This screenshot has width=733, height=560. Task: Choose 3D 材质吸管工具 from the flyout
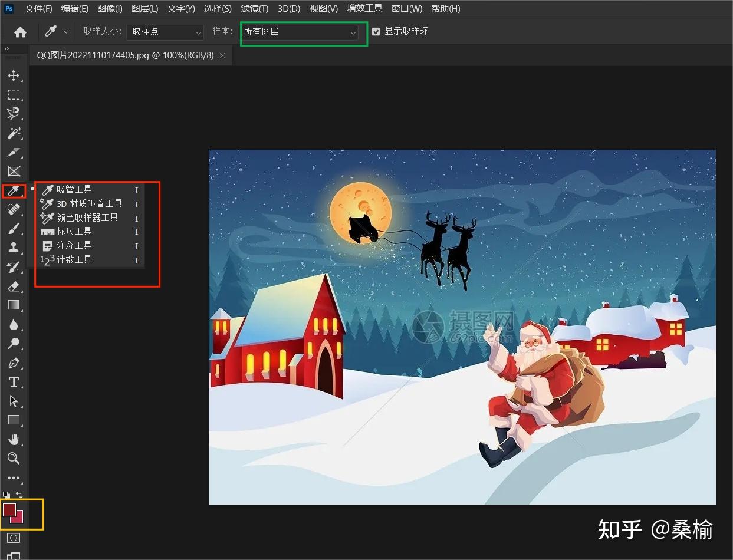point(90,203)
